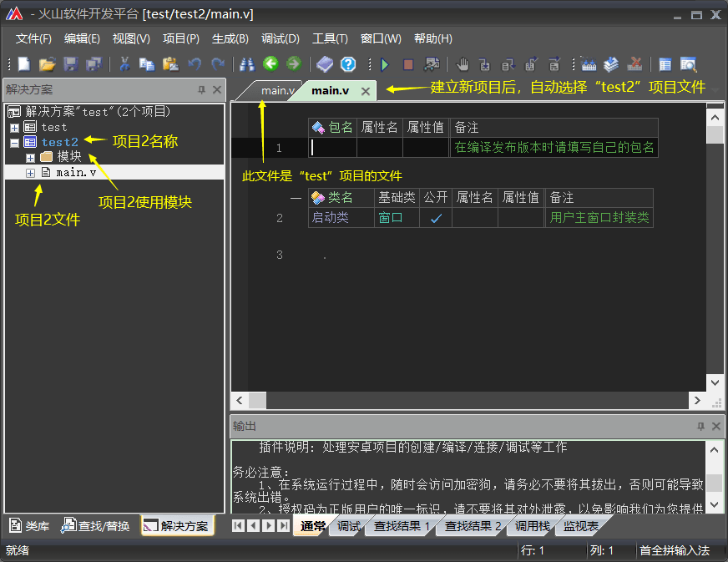This screenshot has height=562, width=728.
Task: Click the green back arrow icon
Action: pos(270,64)
